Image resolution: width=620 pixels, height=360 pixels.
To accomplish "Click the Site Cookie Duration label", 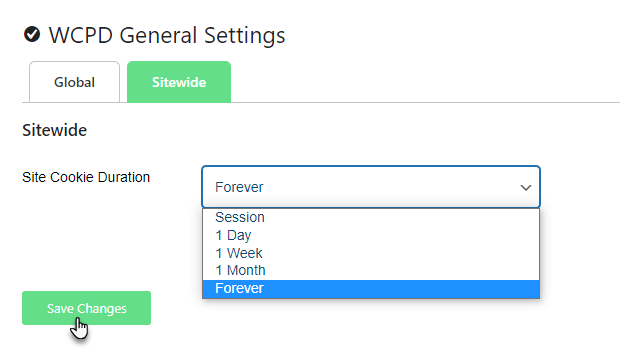I will click(x=86, y=177).
